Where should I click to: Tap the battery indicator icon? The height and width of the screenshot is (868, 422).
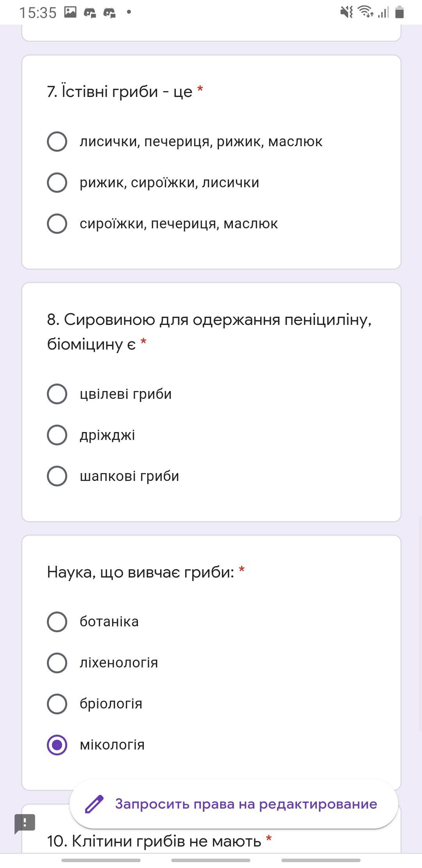click(399, 12)
